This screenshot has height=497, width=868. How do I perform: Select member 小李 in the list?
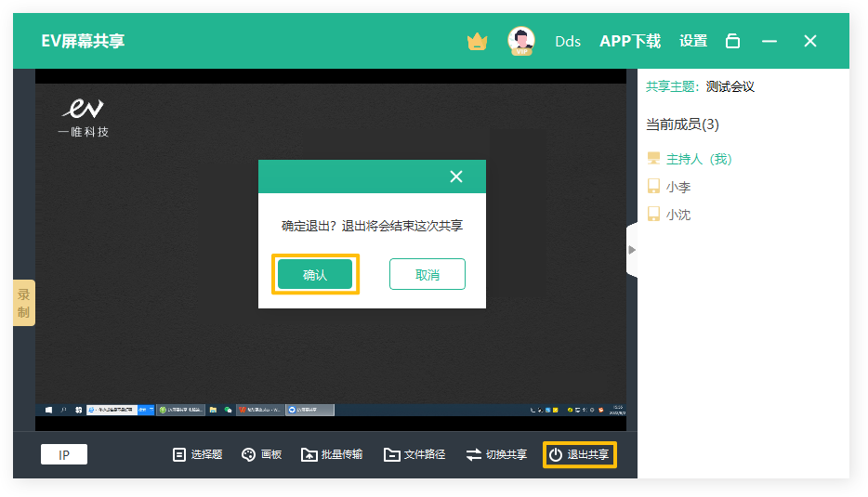677,187
